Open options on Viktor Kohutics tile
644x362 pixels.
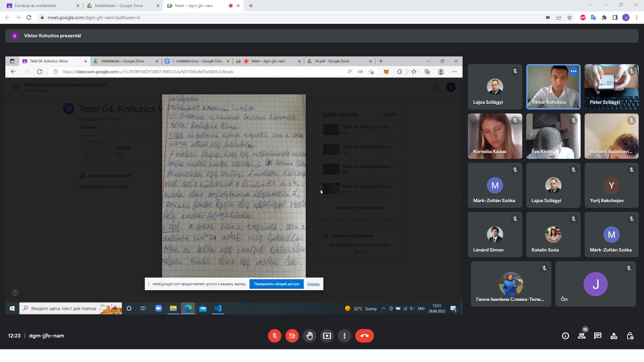coord(574,71)
